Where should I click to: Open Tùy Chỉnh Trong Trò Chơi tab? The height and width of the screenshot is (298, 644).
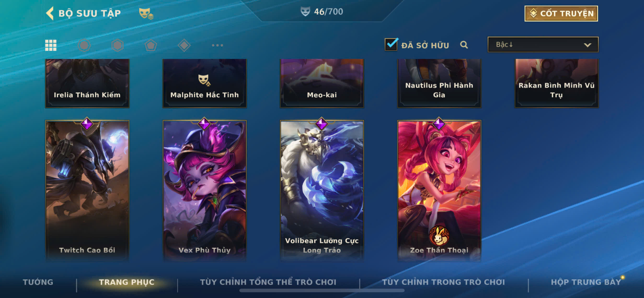click(443, 282)
